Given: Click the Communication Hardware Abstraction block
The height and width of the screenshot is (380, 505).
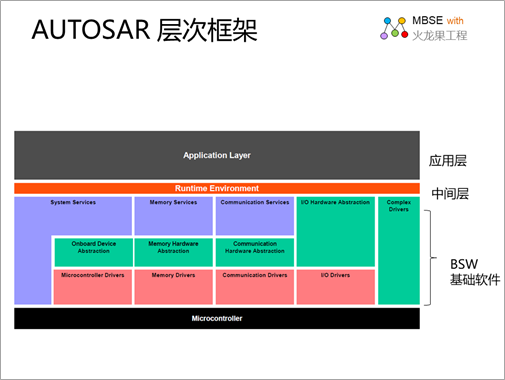Looking at the screenshot, I should click(255, 252).
